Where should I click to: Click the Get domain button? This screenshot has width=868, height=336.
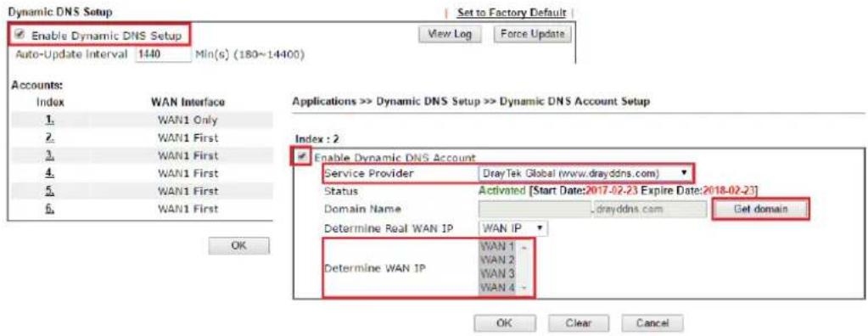click(760, 210)
